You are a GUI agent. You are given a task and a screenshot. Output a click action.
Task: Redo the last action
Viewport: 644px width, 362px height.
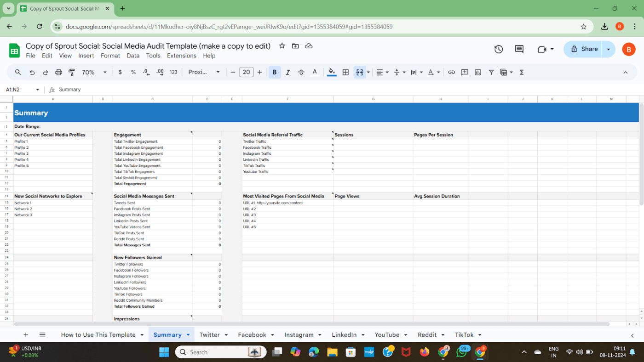point(46,72)
